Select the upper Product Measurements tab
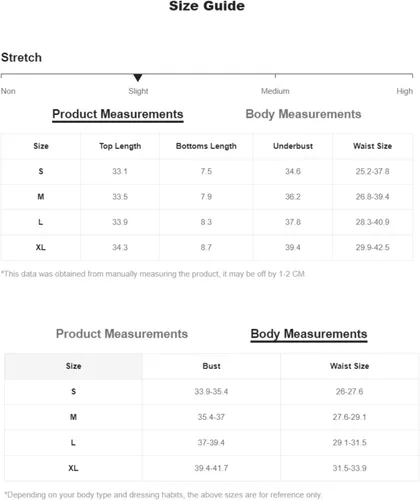The image size is (420, 500). click(118, 114)
